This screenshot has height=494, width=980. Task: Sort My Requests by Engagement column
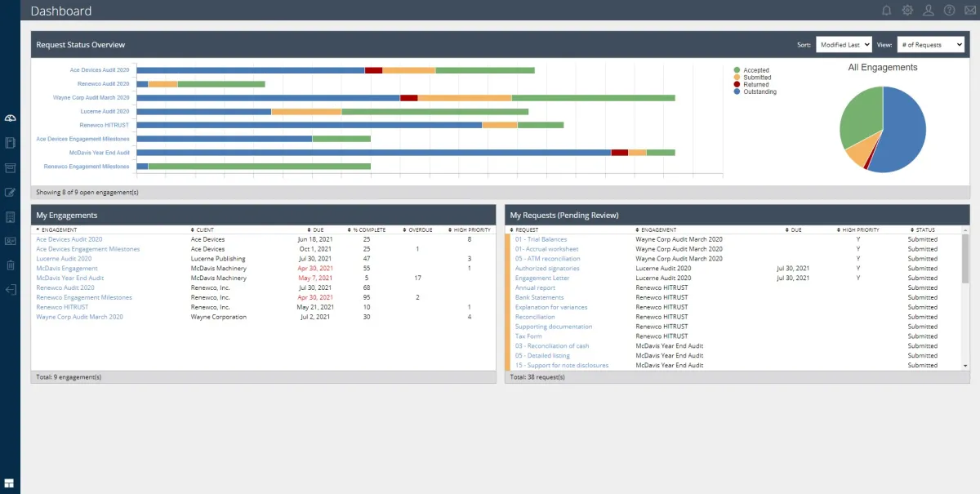pyautogui.click(x=655, y=229)
